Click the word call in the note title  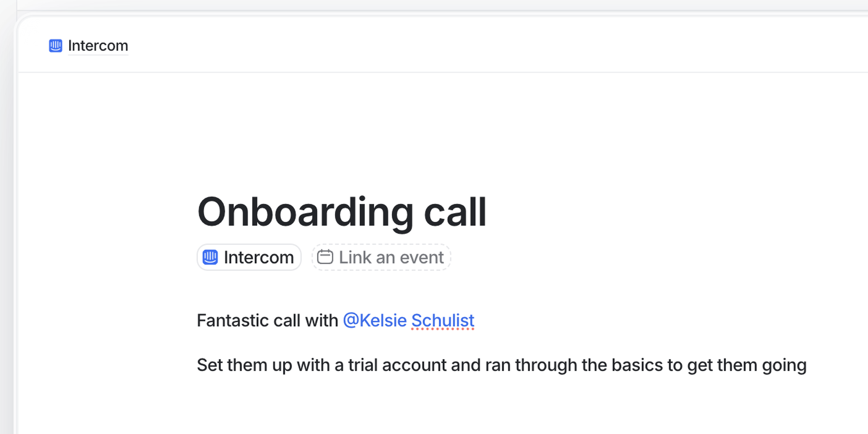coord(455,212)
